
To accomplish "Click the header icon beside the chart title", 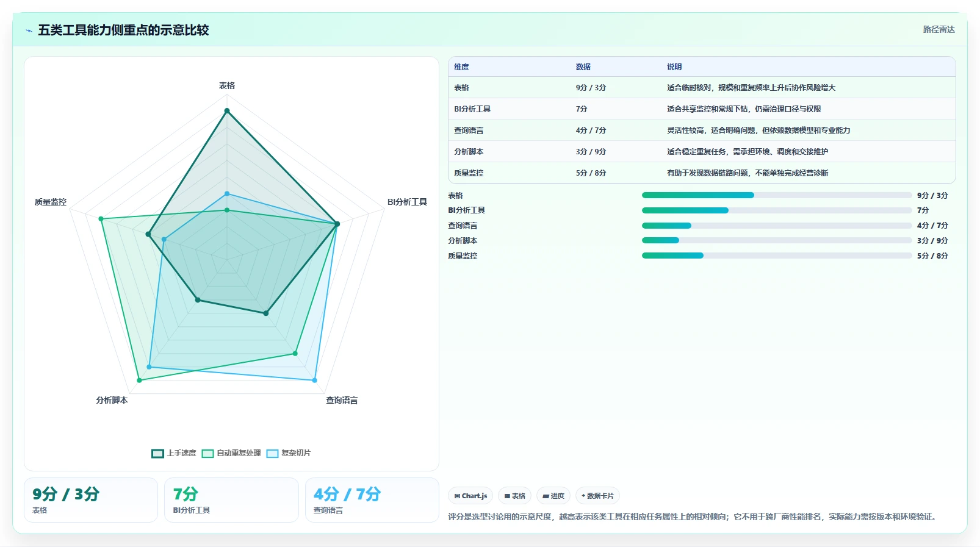I will click(29, 30).
